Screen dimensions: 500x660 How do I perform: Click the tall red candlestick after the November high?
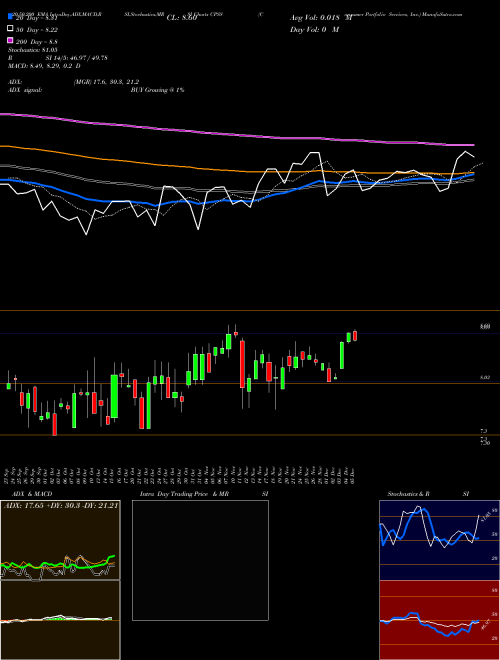pyautogui.click(x=242, y=365)
